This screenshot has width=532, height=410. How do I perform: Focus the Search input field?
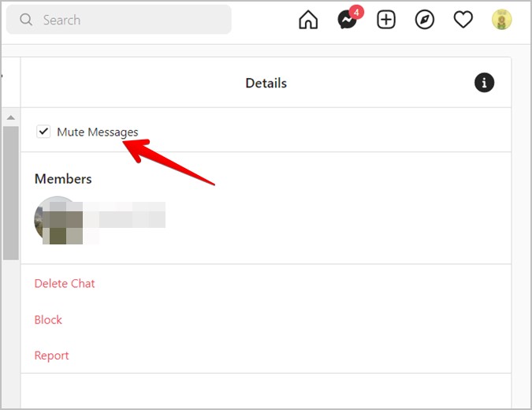tap(119, 20)
